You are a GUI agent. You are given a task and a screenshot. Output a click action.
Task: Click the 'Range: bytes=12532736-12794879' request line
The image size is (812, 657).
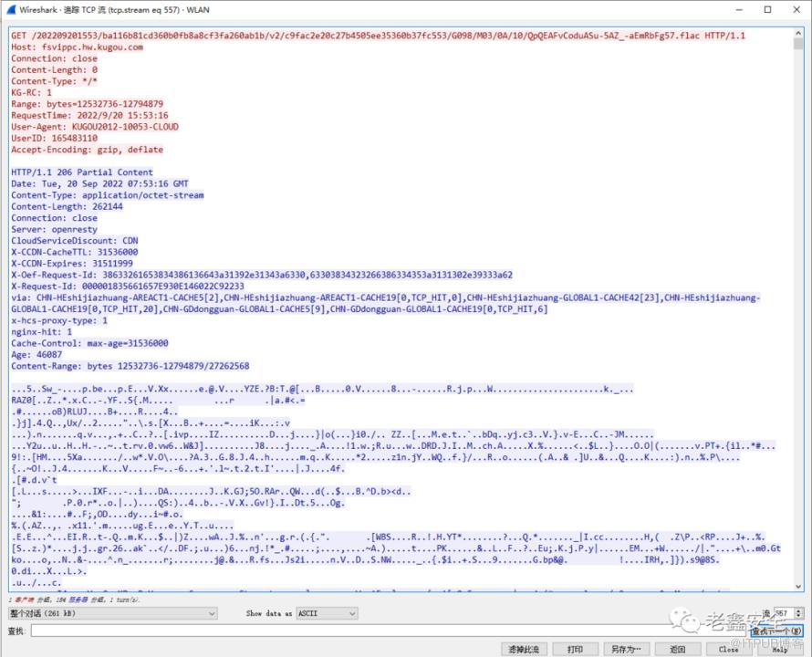(87, 104)
